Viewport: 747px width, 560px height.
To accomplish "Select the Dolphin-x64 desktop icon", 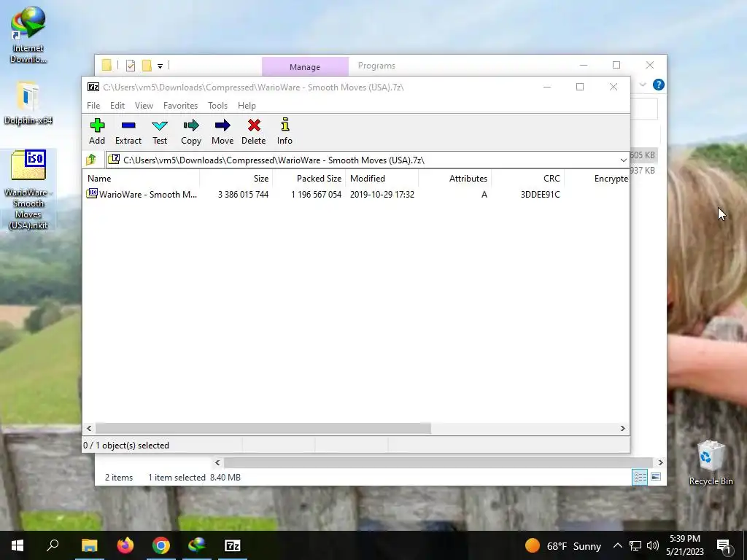I will point(28,104).
